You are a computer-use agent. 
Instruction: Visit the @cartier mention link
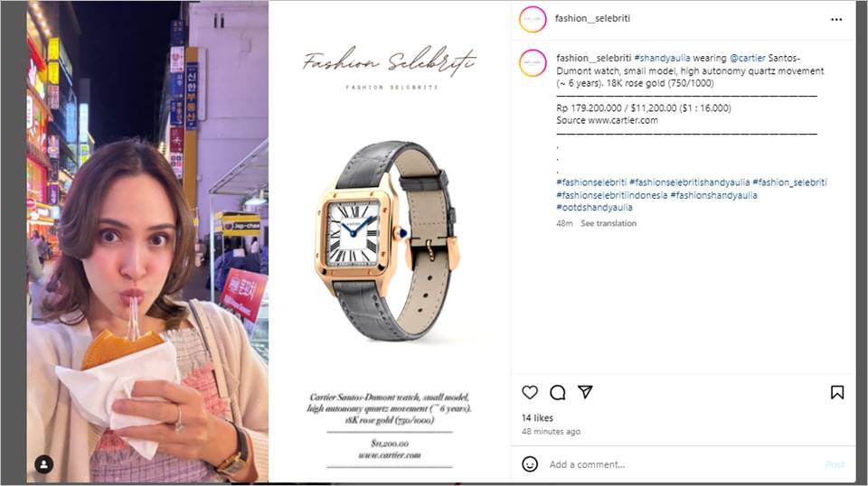(x=748, y=58)
